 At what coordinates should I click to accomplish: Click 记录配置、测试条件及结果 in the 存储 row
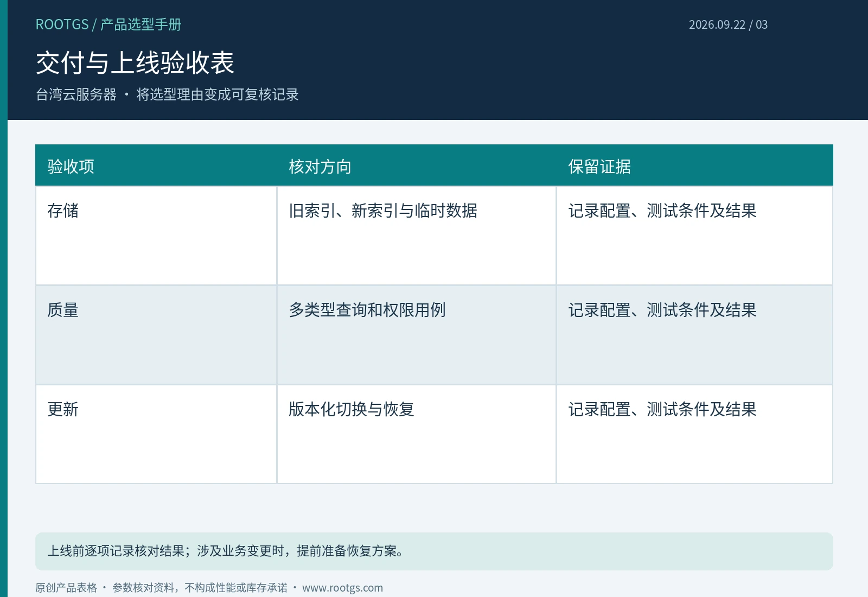[694, 236]
